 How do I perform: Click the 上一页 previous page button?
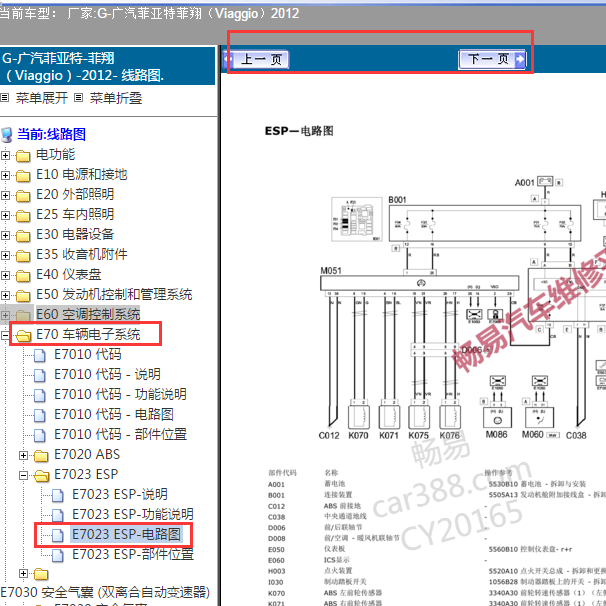[256, 60]
